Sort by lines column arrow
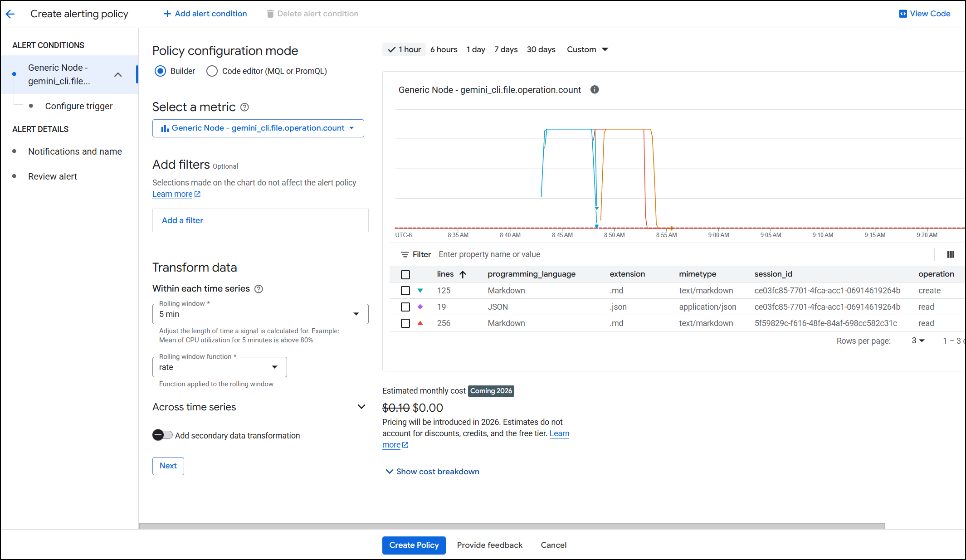This screenshot has height=560, width=966. tap(463, 274)
